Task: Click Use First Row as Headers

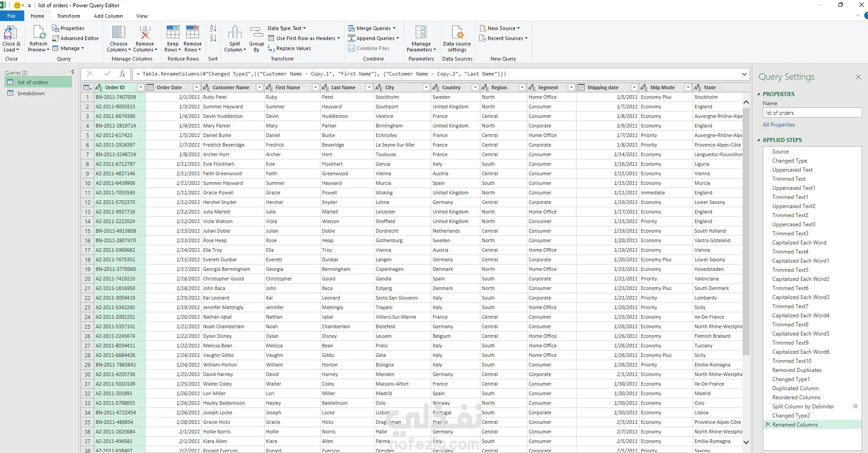Action: (x=304, y=38)
